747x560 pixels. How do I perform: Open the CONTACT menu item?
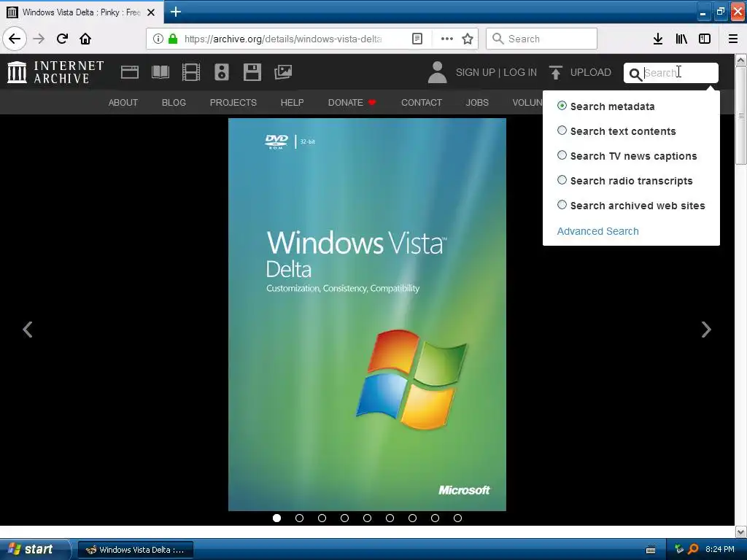[422, 102]
